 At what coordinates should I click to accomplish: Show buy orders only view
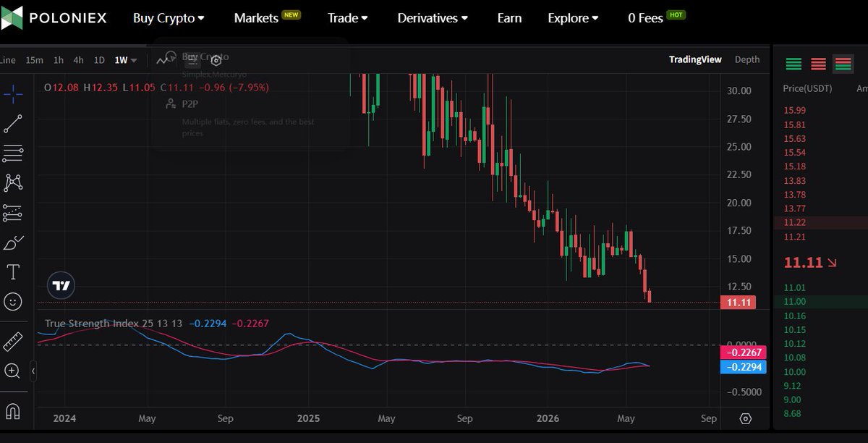[793, 64]
